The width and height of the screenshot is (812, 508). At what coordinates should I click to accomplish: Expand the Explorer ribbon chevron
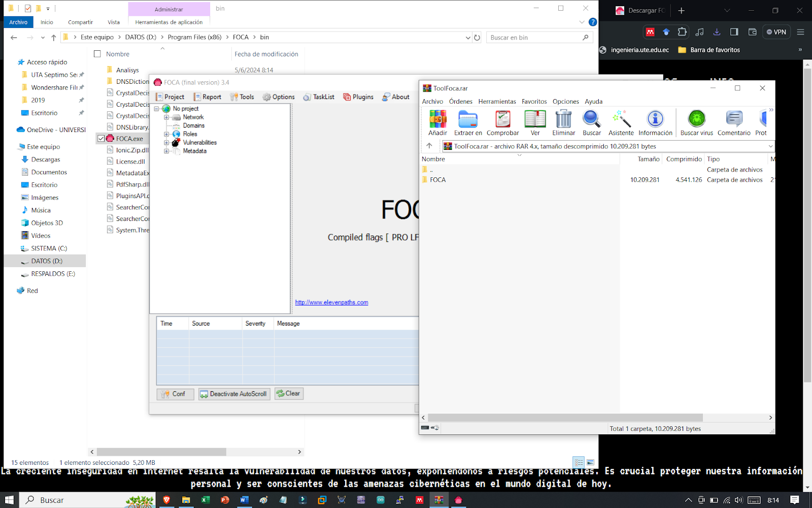(582, 22)
